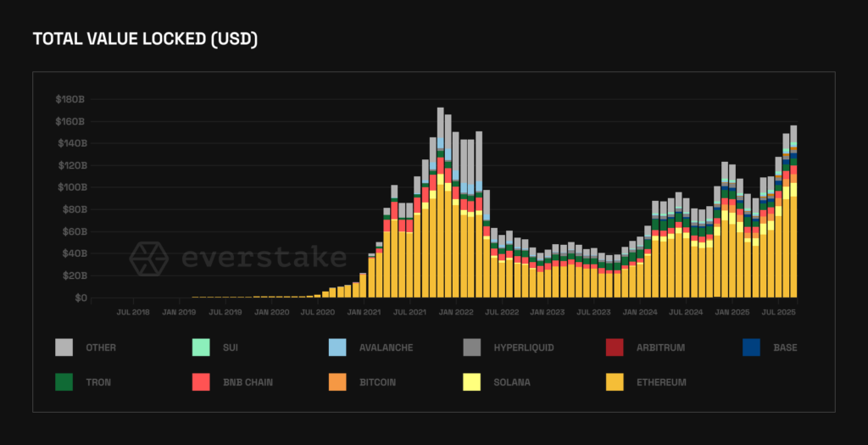Click the chart title Total Value Locked (USD)
Viewport: 868px width, 445px height.
click(145, 40)
